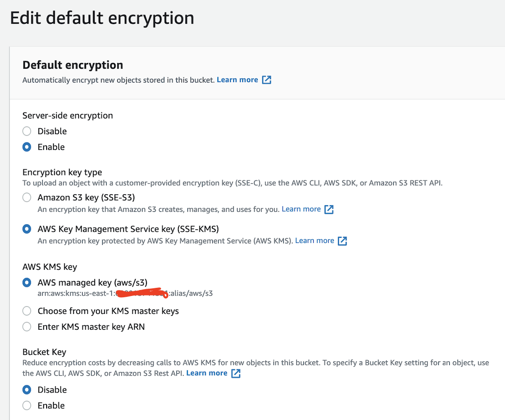Disable server-side encryption radio option
The height and width of the screenshot is (420, 505).
[x=27, y=131]
